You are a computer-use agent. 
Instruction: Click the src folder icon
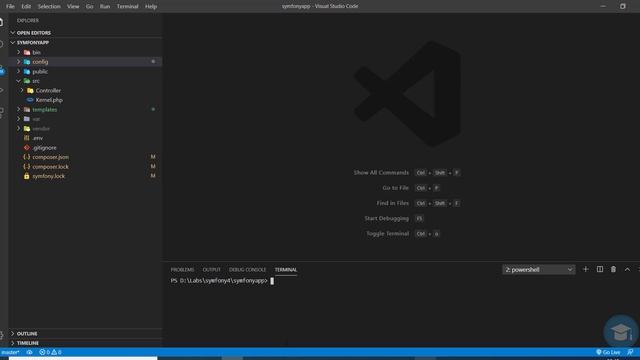(27, 81)
